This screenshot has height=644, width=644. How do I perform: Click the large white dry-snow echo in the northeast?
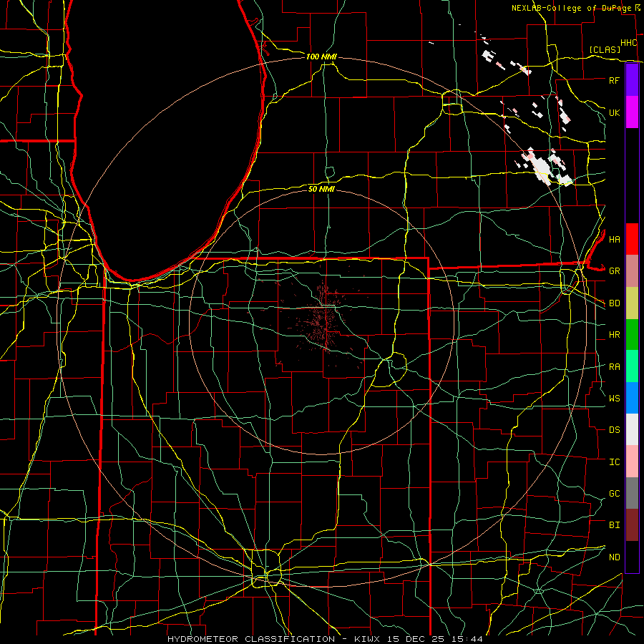[542, 166]
